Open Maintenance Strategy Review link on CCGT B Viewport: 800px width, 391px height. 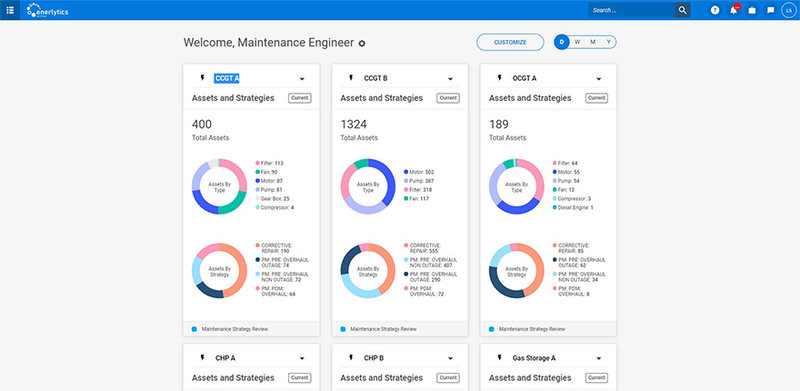(383, 329)
